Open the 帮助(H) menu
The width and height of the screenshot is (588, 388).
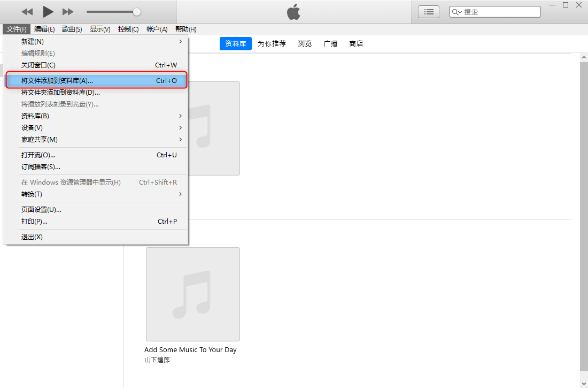tap(186, 29)
